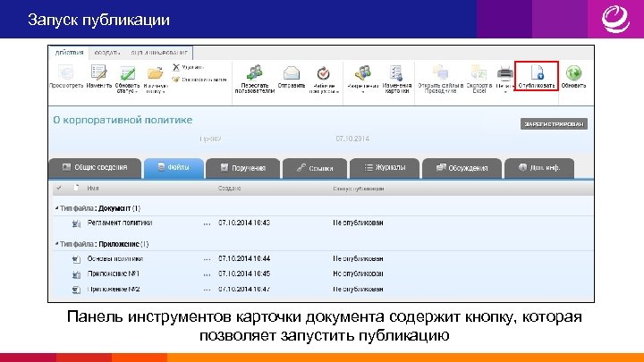Open the ellipsis menu for Приложение №1
644x362 pixels.
tap(207, 274)
